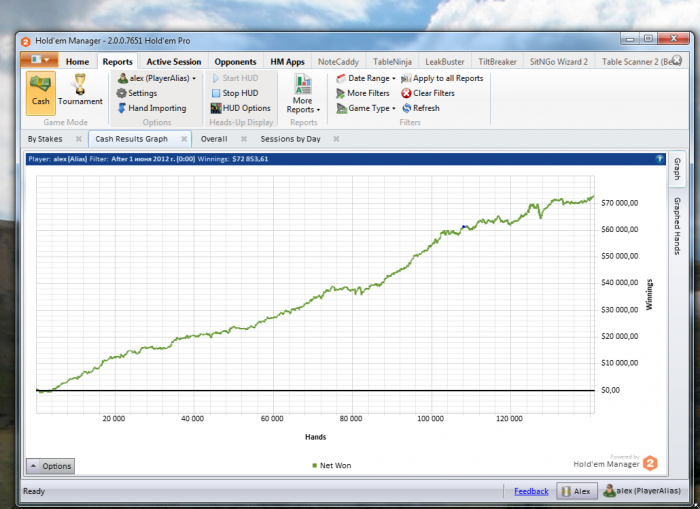Open the HM Apps tab
700x509 pixels.
tap(287, 62)
